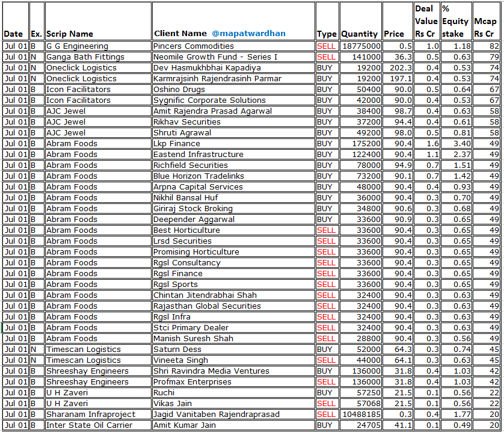
Task: Select Vineeta Singh cell
Action: pos(234,360)
